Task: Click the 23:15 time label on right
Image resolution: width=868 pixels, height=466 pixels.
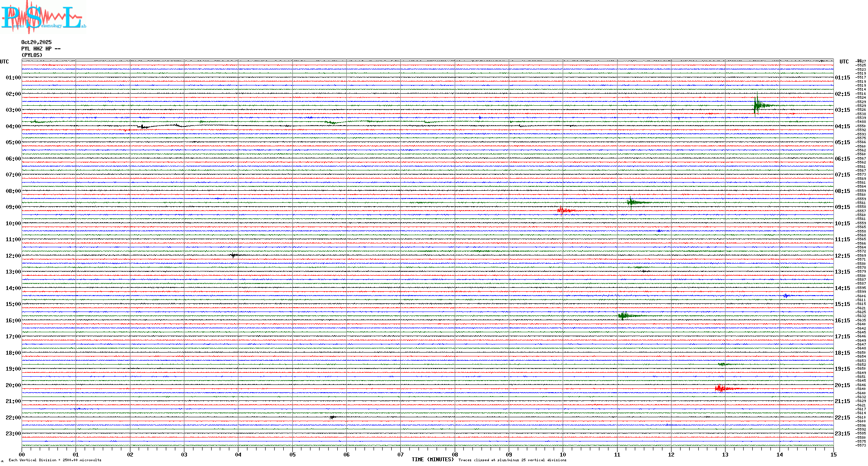Action: pyautogui.click(x=842, y=434)
